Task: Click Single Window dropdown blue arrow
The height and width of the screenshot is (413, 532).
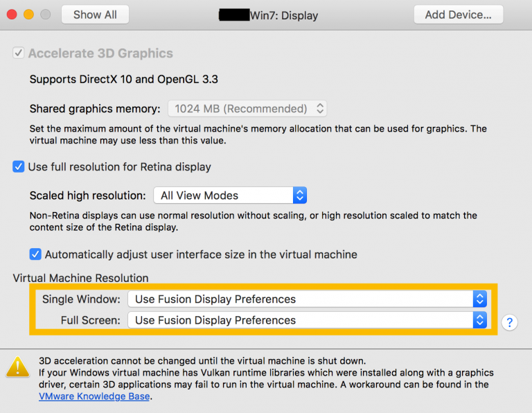Action: [x=479, y=299]
